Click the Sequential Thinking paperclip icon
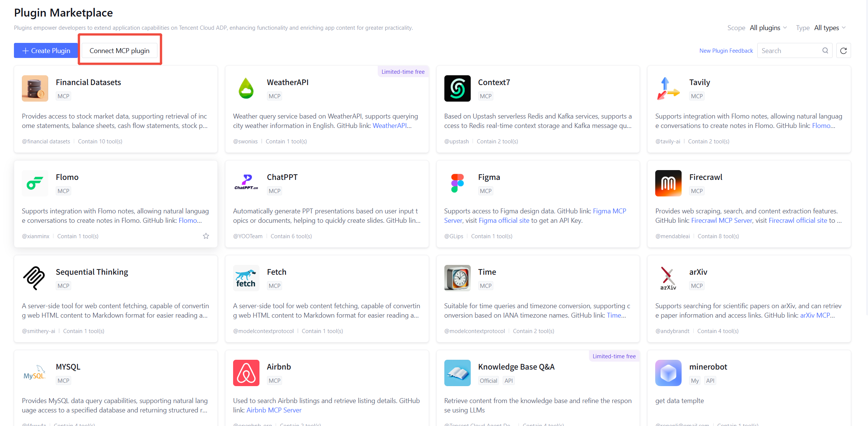Viewport: 868px width, 426px height. click(35, 278)
